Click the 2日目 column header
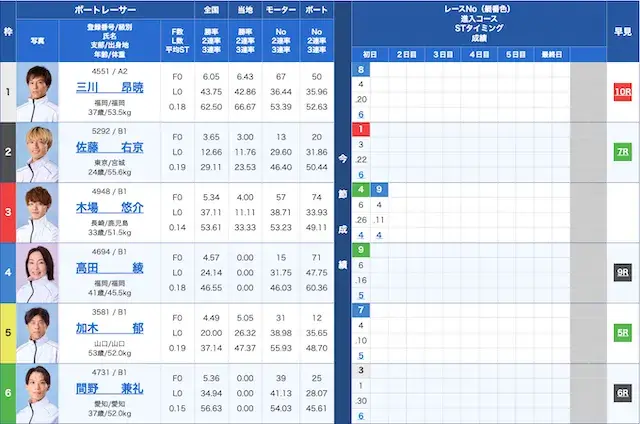640x424 pixels. (x=407, y=54)
